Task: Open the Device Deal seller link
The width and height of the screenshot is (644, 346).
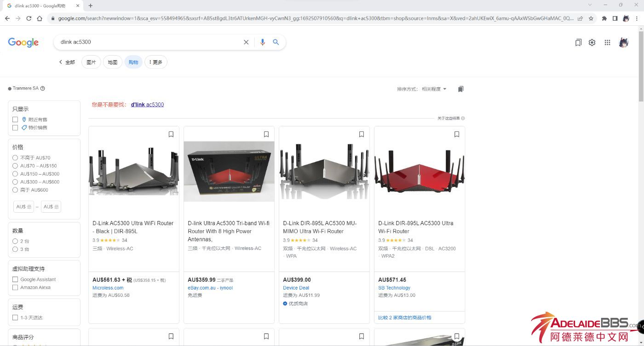Action: click(x=296, y=288)
